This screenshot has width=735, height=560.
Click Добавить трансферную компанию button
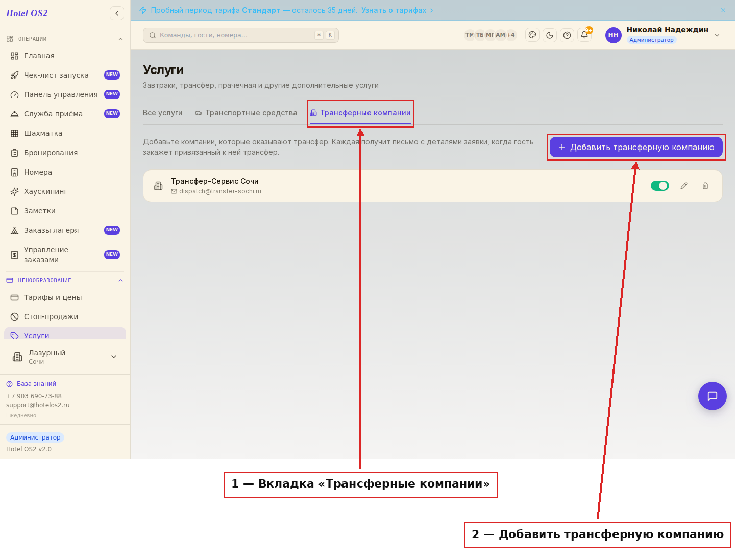[636, 147]
